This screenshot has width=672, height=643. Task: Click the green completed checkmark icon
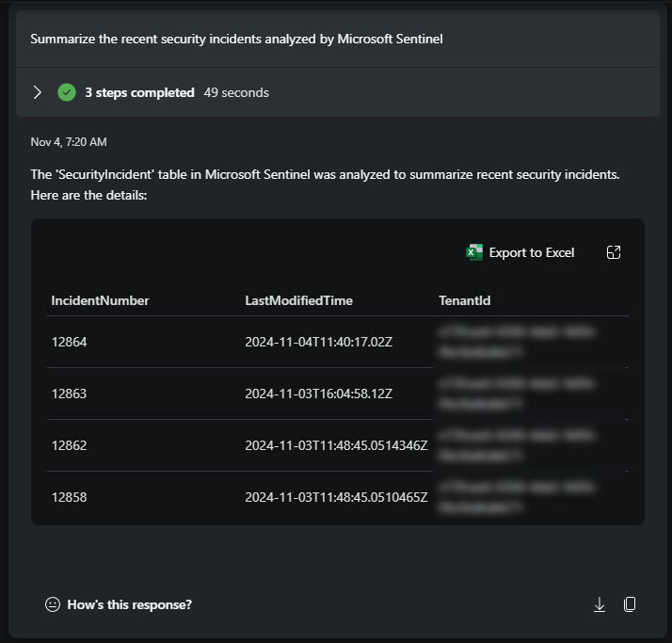(x=67, y=92)
